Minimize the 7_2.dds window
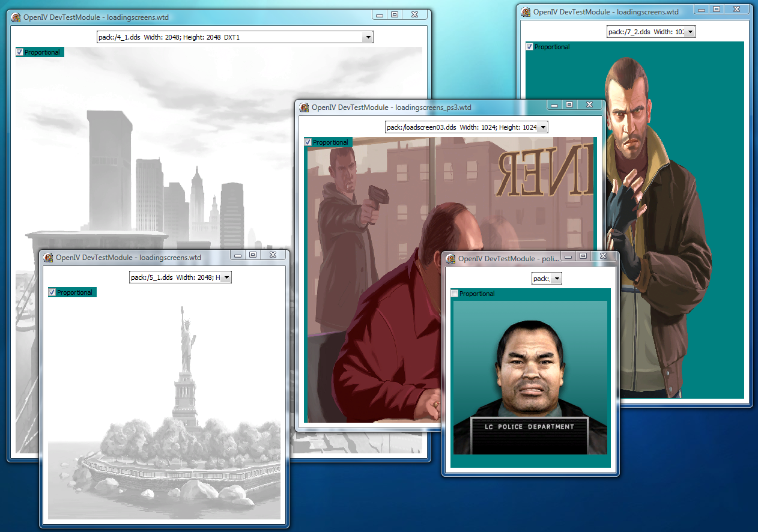 (x=702, y=10)
